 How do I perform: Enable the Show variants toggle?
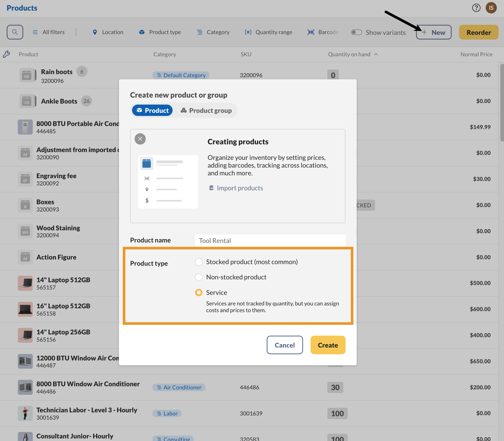coord(356,32)
